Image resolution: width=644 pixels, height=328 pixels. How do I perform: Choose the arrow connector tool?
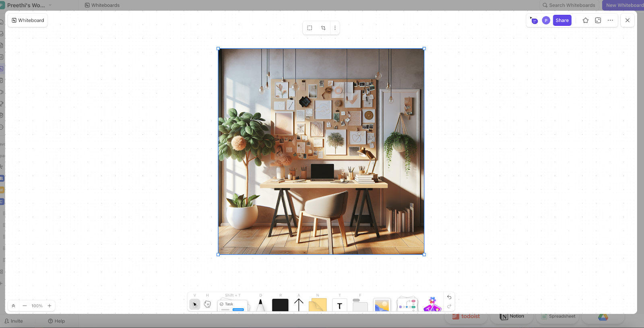(299, 305)
